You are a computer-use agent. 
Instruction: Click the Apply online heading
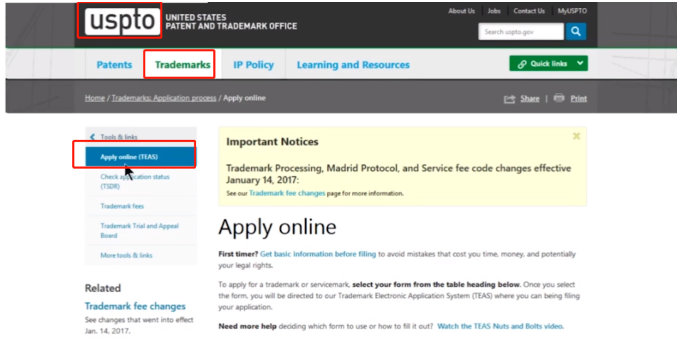(278, 227)
